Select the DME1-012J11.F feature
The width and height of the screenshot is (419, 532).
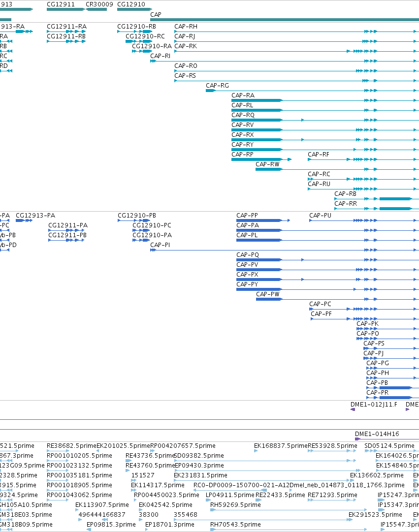click(374, 405)
